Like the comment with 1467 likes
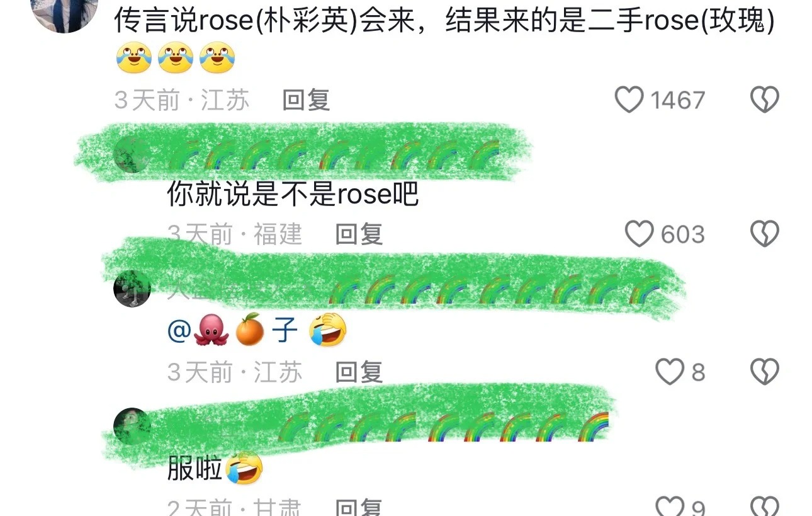Screen dimensions: 812x516 click(629, 100)
